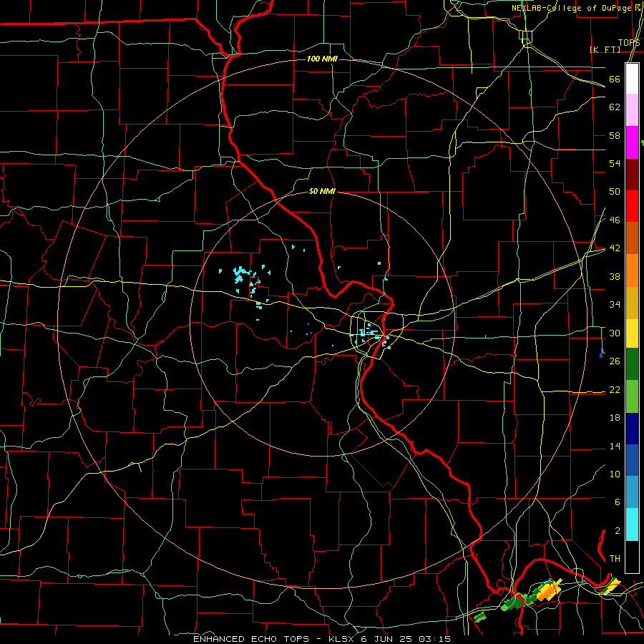Select the 14 scale value
This screenshot has height=644, width=644.
(x=615, y=446)
